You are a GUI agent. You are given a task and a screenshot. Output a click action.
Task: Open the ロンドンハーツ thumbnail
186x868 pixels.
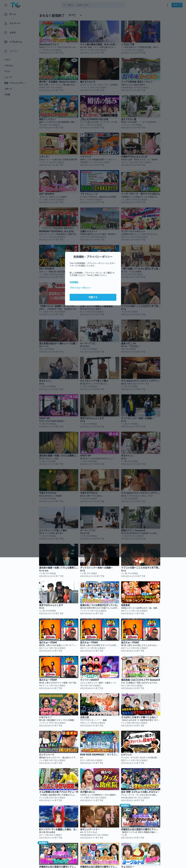(x=59, y=742)
